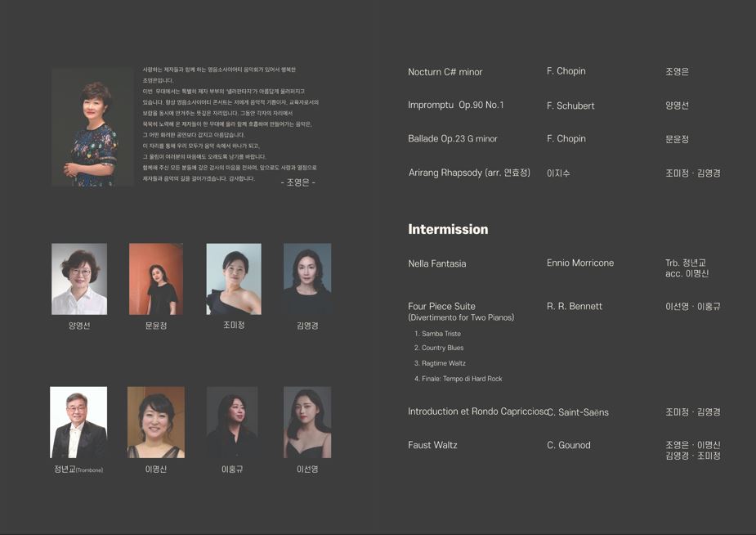This screenshot has height=535, width=756.
Task: Click the Four Piece Suite title
Action: tap(442, 307)
